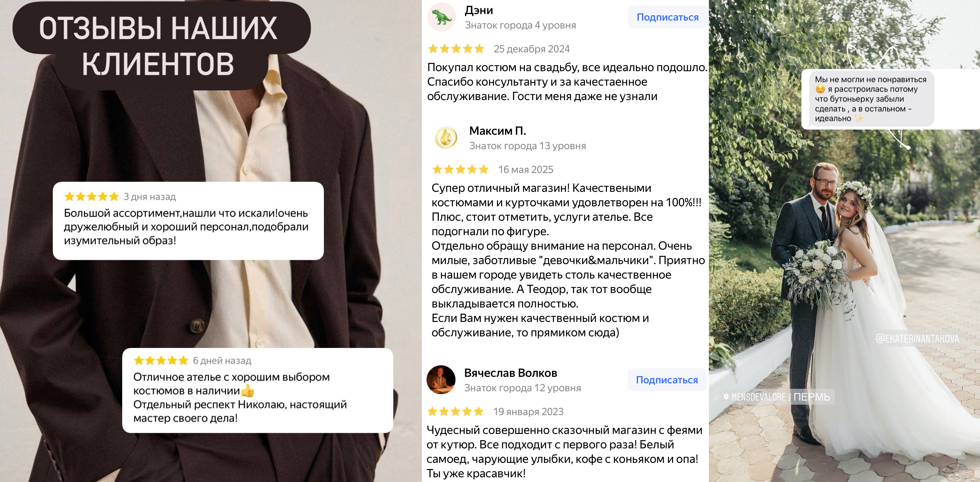
Task: Click the stars on the 3 дня назад review
Action: [x=92, y=197]
